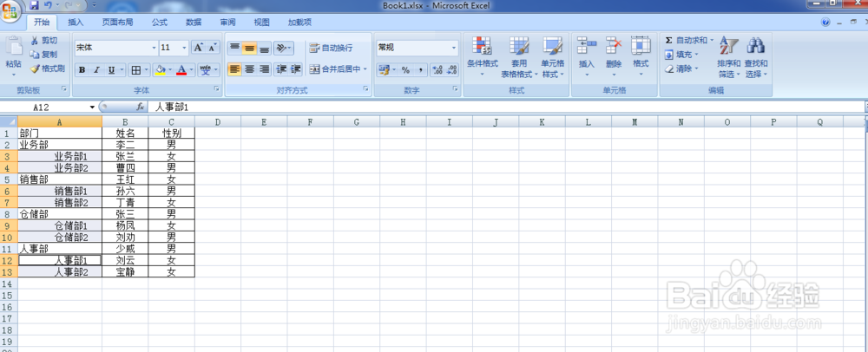Toggle center horizontal alignment
The width and height of the screenshot is (868, 352).
[249, 69]
